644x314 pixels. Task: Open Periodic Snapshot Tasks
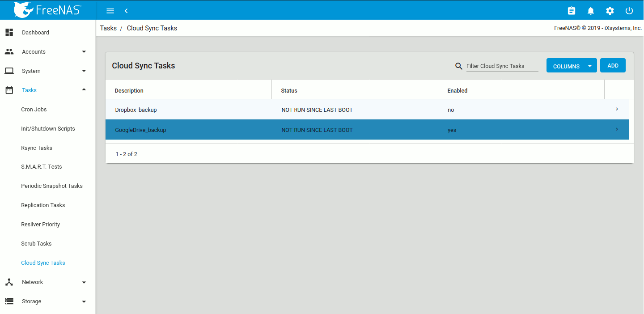(x=52, y=186)
